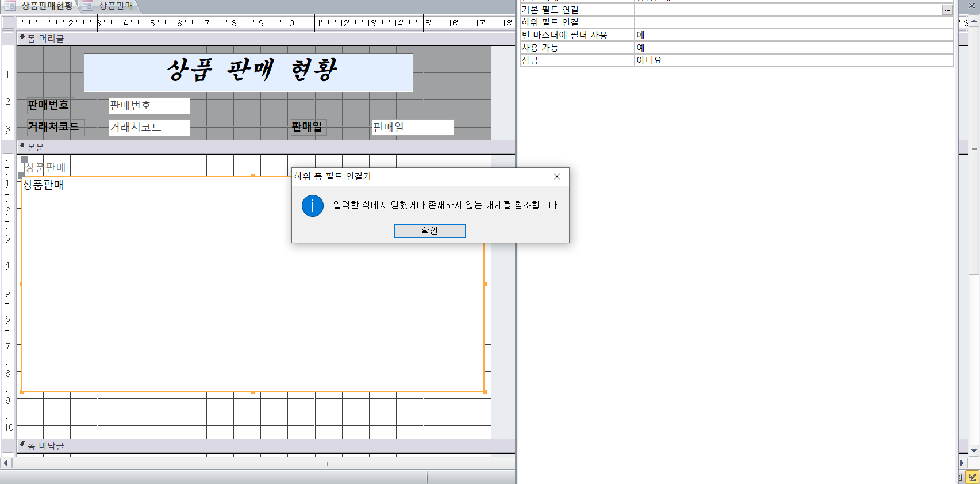This screenshot has height=484, width=980.
Task: Click the info icon in the dialog
Action: pyautogui.click(x=313, y=206)
